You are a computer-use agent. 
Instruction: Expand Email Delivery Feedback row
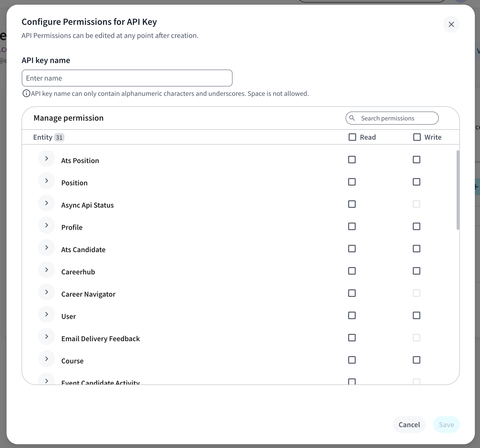[x=47, y=336]
